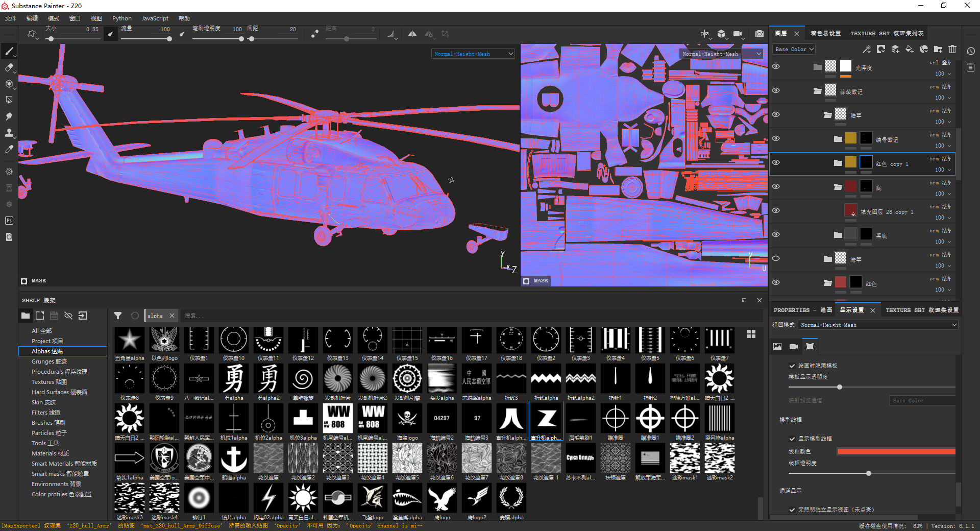The image size is (980, 531).
Task: Open the JavaScript menu
Action: click(155, 18)
